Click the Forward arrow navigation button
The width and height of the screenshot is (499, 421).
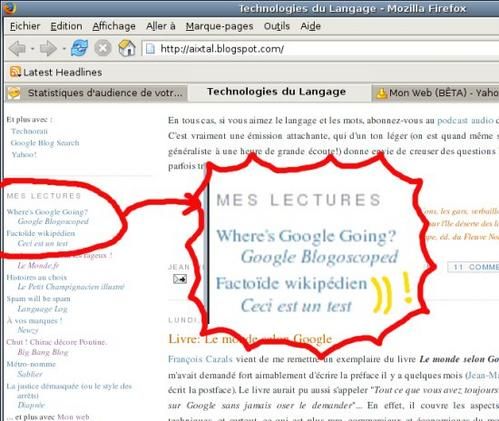click(48, 49)
